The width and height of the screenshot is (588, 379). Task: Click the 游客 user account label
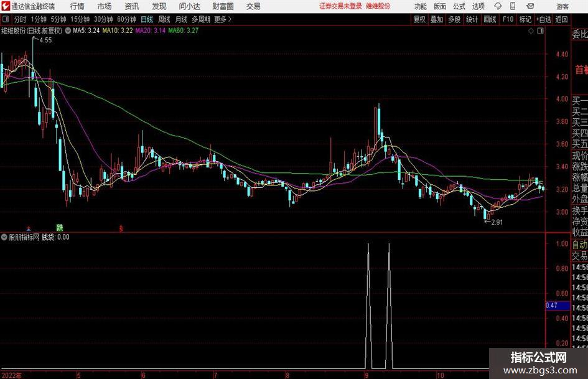562,6
